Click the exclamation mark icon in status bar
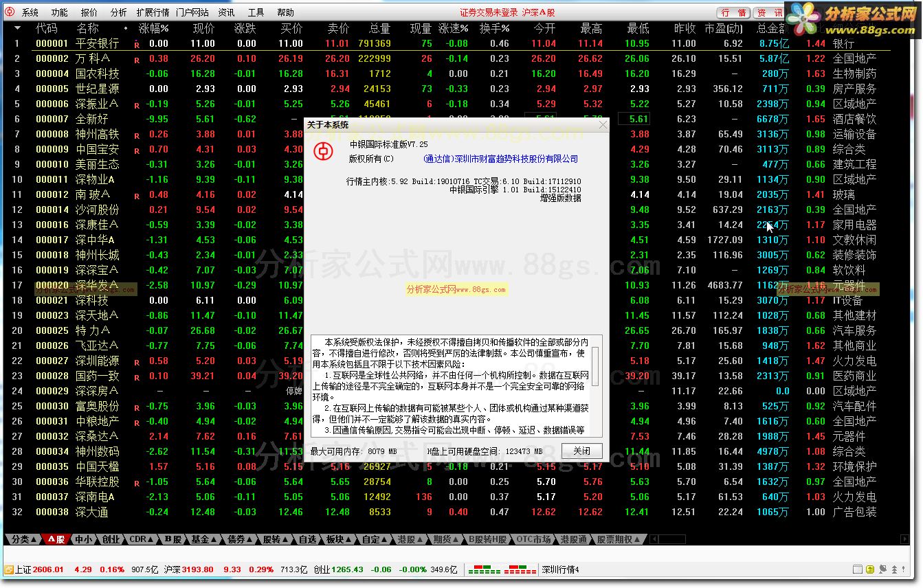The image size is (923, 588). pos(904,569)
